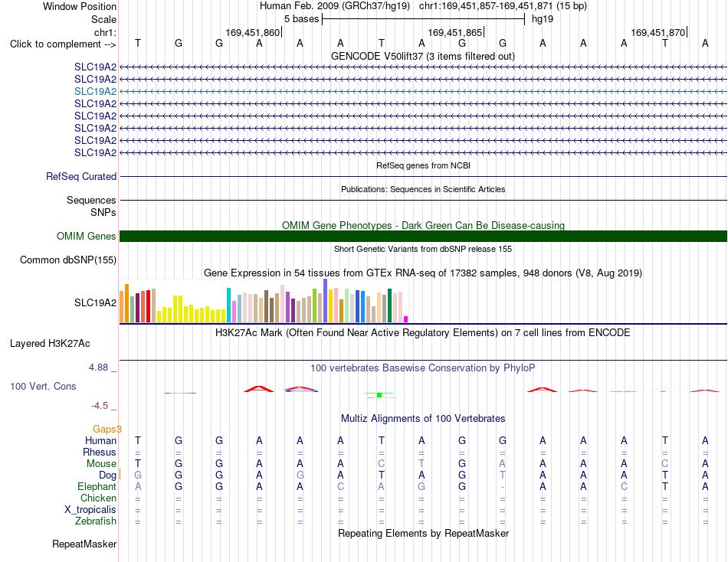
Task: Open the 100 Vert. Cons track label
Action: (x=43, y=386)
